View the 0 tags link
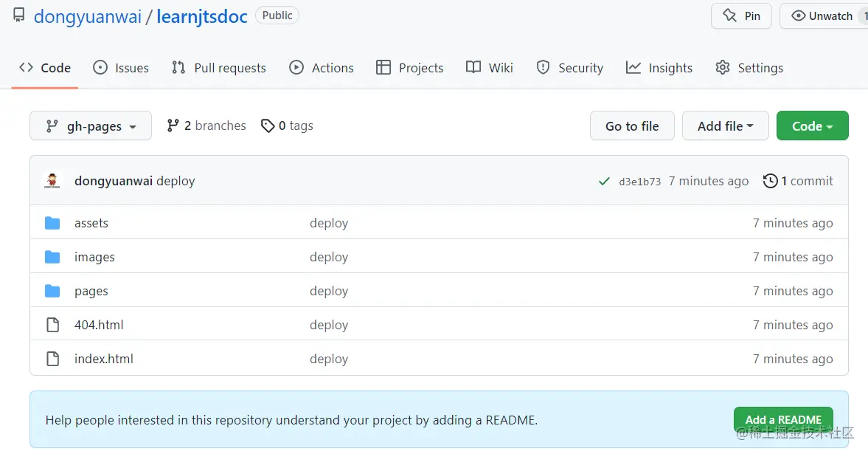Screen dimensions: 868x454 coord(287,125)
